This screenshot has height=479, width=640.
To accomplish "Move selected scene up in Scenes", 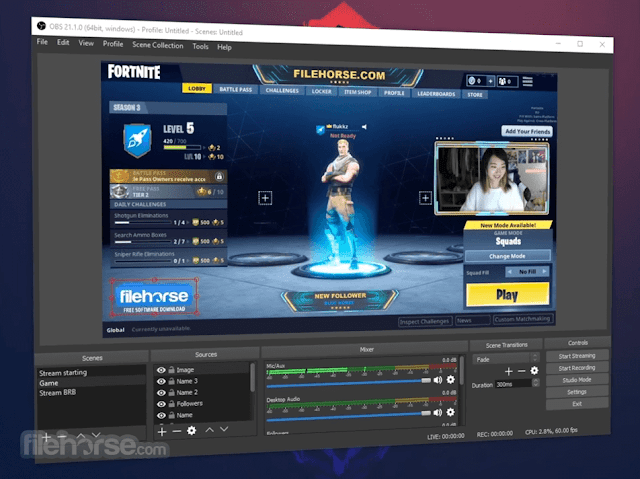I will click(81, 436).
